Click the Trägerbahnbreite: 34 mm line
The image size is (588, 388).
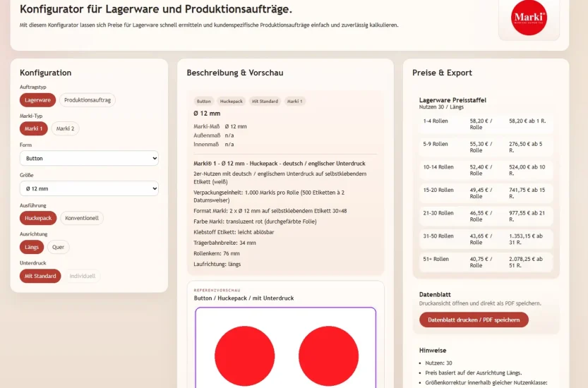(x=224, y=243)
